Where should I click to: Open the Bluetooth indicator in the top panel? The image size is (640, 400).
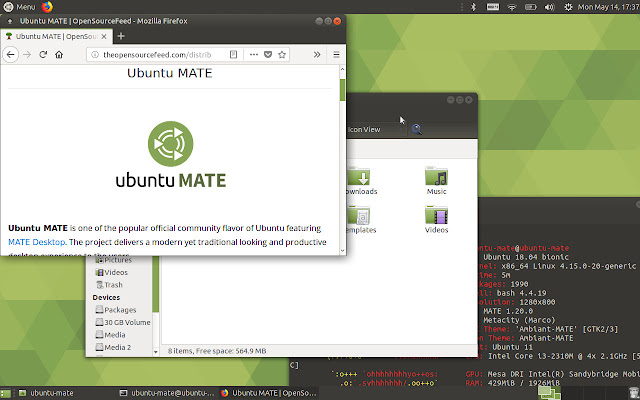point(473,7)
